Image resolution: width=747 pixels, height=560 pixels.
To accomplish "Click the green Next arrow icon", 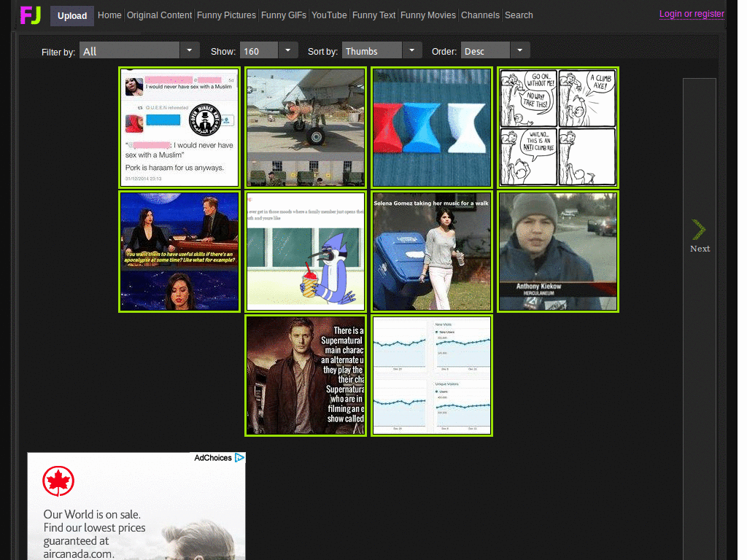I will coord(699,230).
